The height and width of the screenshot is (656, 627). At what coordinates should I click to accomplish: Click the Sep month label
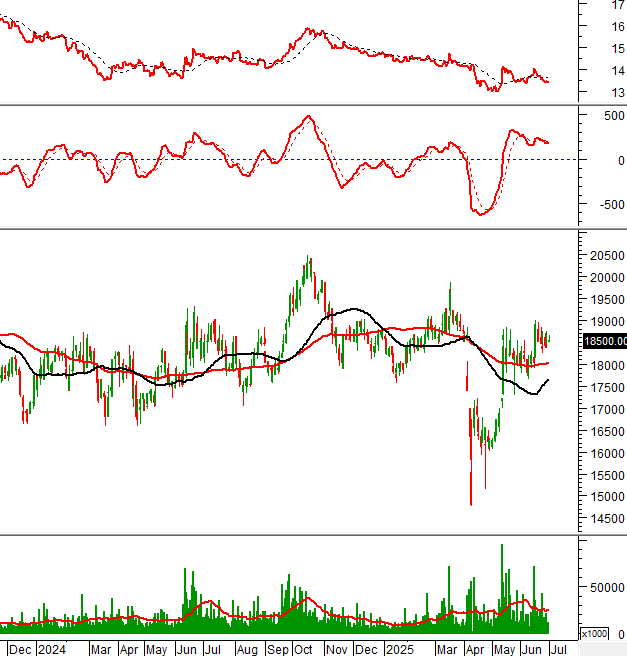pos(278,650)
